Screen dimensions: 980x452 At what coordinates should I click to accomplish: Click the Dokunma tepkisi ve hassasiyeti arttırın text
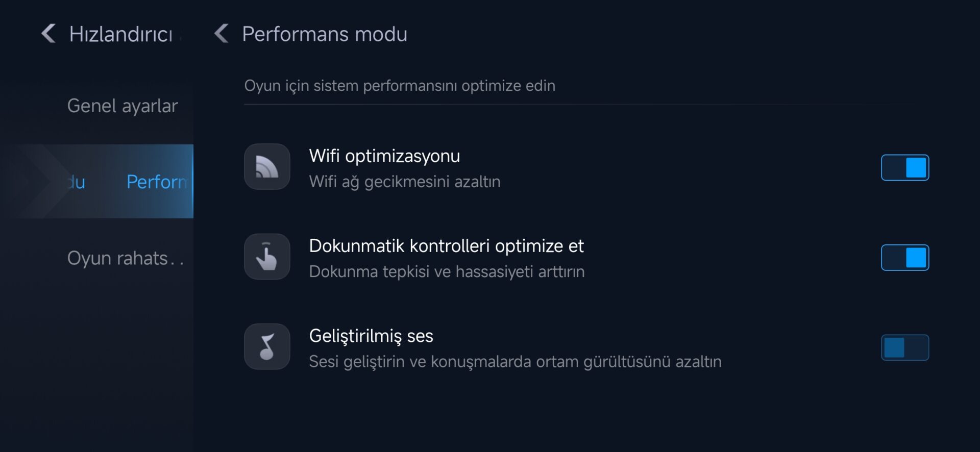447,271
